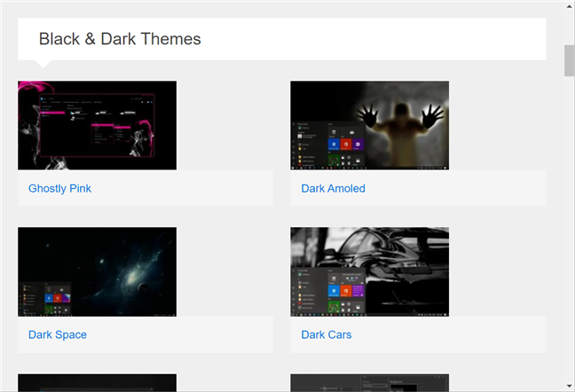This screenshot has width=575, height=392.
Task: Open the Dark Cars theme link
Action: (327, 334)
